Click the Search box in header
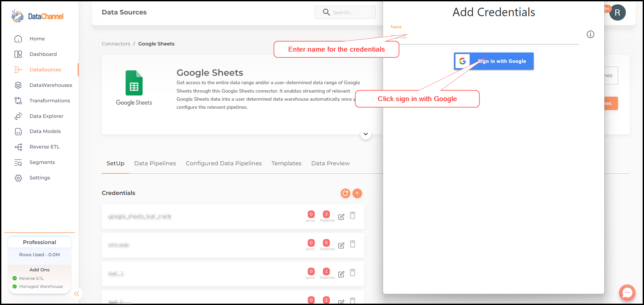This screenshot has height=305, width=644. [345, 12]
